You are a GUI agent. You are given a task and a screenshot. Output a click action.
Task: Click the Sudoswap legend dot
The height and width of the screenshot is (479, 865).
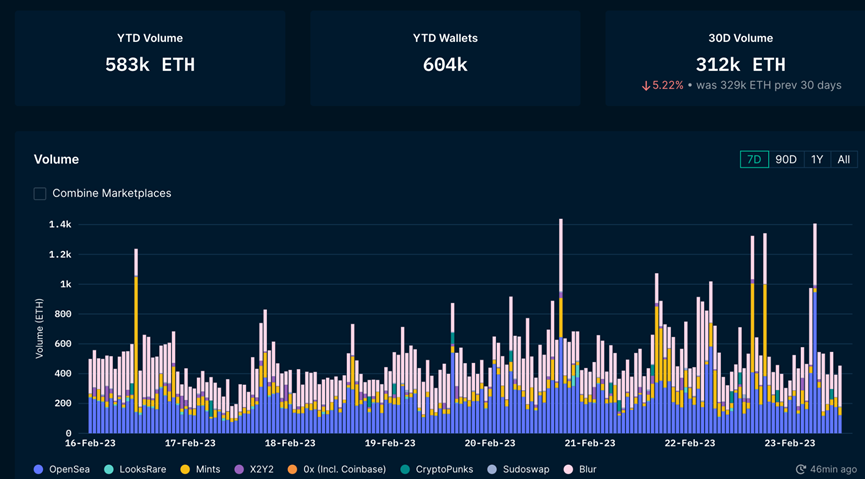pos(492,470)
